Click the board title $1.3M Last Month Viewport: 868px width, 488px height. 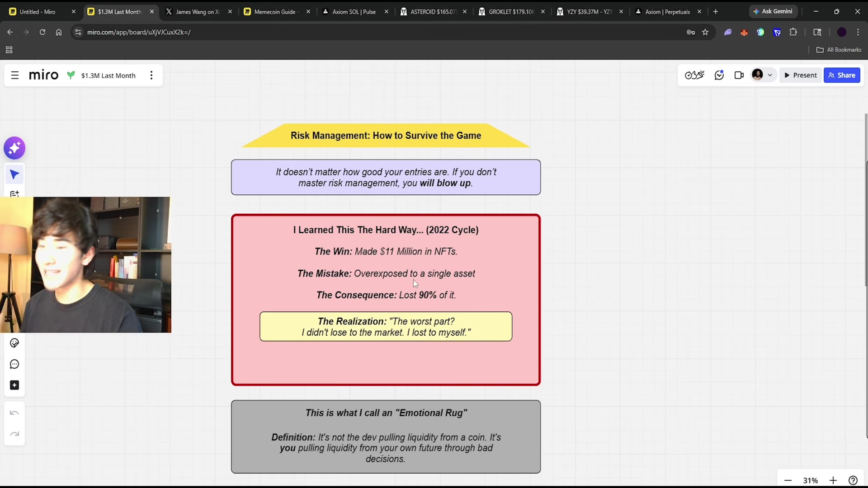[108, 75]
